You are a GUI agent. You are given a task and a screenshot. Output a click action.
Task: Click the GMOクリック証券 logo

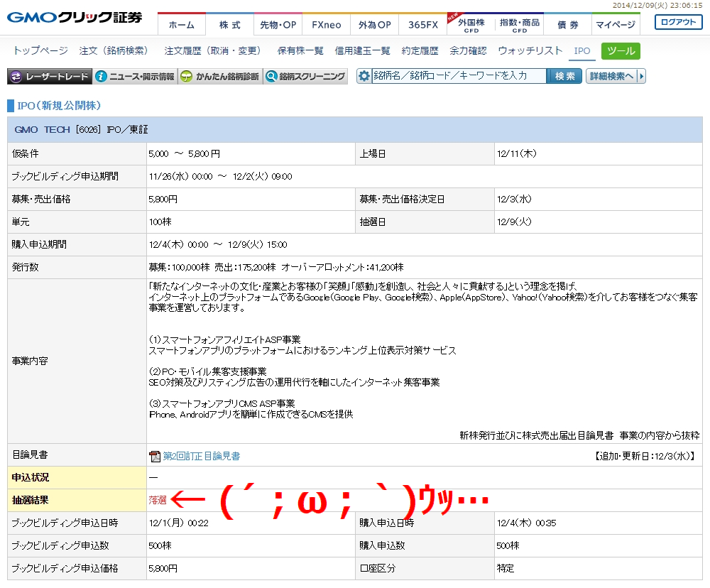[75, 18]
